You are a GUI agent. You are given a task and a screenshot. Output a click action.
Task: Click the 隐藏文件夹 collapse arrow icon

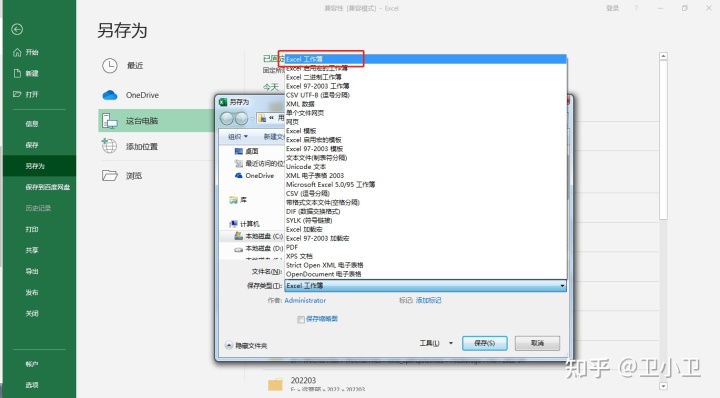click(229, 345)
